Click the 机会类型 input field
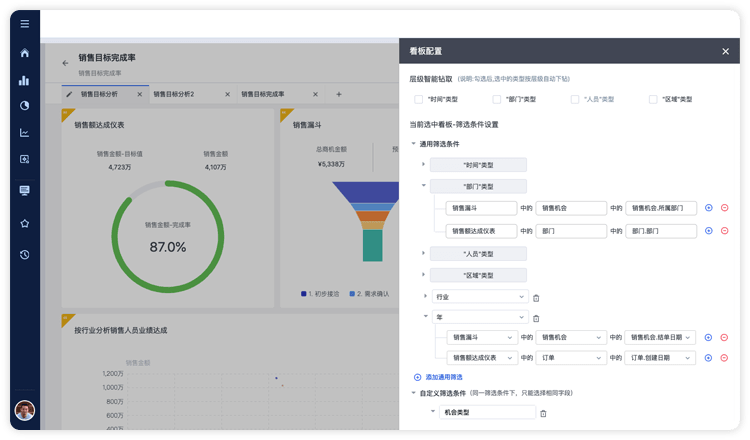Screen dimensions: 750x440 point(487,412)
